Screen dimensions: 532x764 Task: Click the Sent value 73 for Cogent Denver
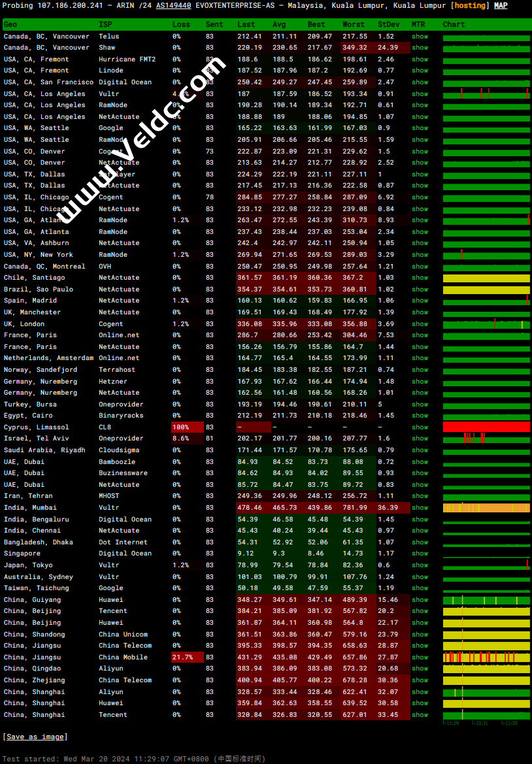click(210, 151)
